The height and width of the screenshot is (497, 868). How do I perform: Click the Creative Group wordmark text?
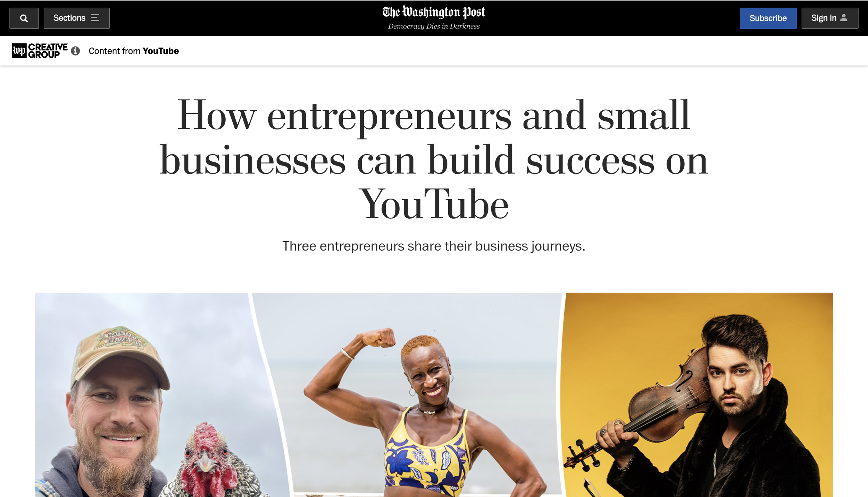48,51
